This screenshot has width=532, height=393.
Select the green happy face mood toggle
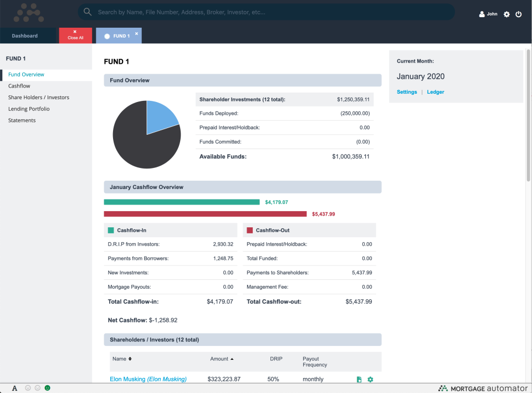pyautogui.click(x=47, y=388)
